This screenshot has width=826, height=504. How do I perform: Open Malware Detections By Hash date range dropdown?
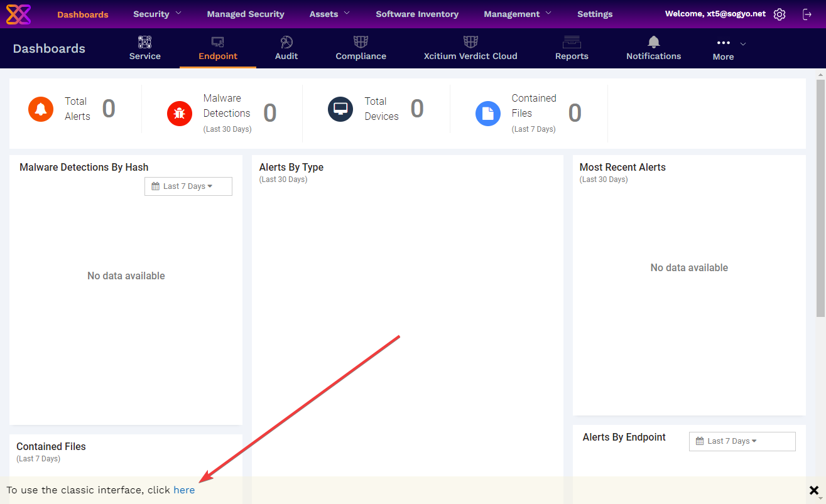click(188, 186)
